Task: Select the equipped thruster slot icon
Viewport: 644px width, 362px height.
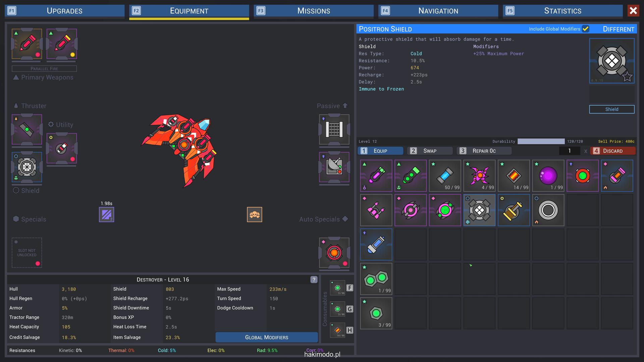Action: (27, 129)
